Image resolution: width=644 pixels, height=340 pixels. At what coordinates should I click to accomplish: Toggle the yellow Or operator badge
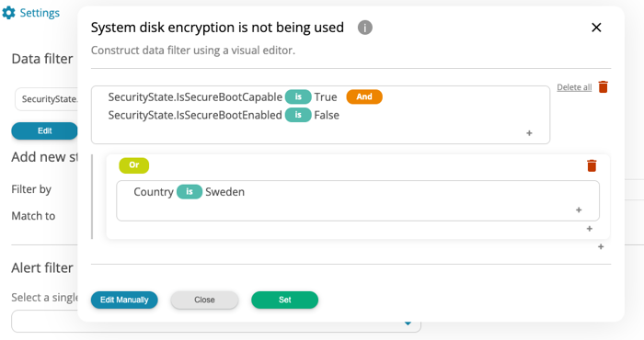click(x=134, y=165)
